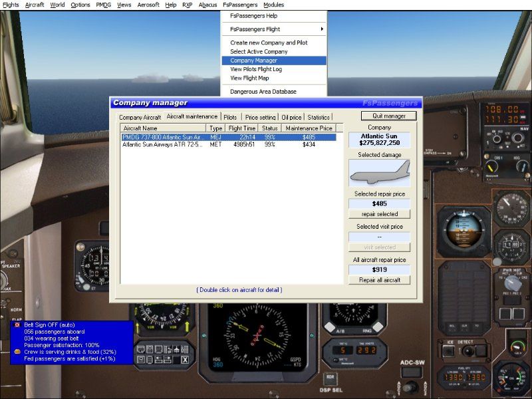
Task: Click the HDG knob on NAV radio panel
Action: pyautogui.click(x=522, y=166)
